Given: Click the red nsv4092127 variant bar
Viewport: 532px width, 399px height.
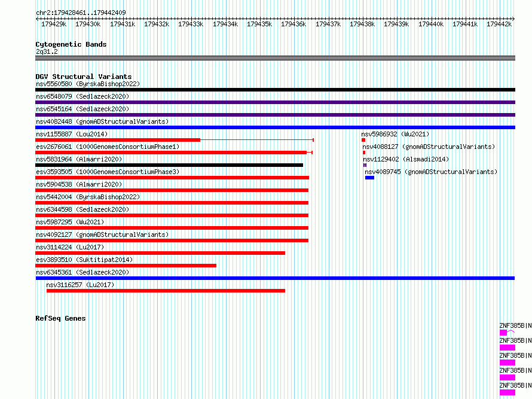Looking at the screenshot, I should 172,240.
